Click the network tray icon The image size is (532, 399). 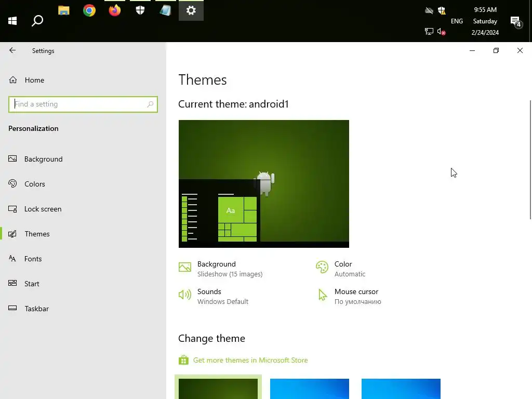coord(429,32)
